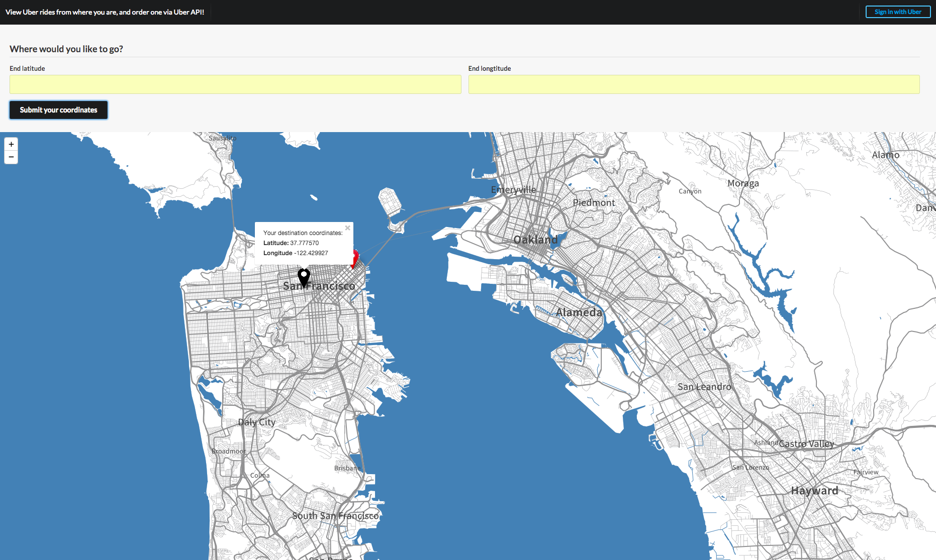936x560 pixels.
Task: Click the Colma label on the map
Action: 260,475
